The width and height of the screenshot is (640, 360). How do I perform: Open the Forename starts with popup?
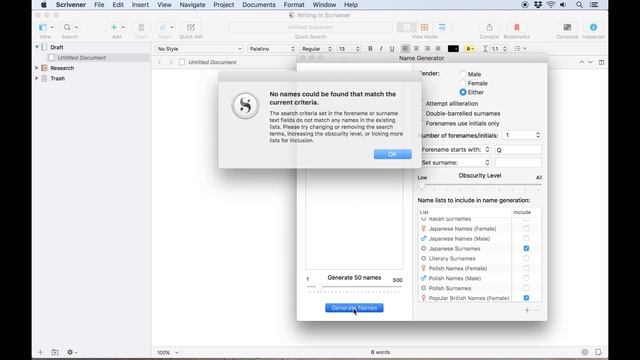tap(455, 150)
